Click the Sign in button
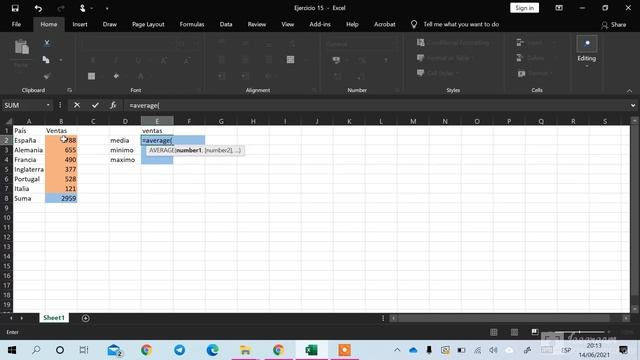This screenshot has width=640, height=360. 524,8
